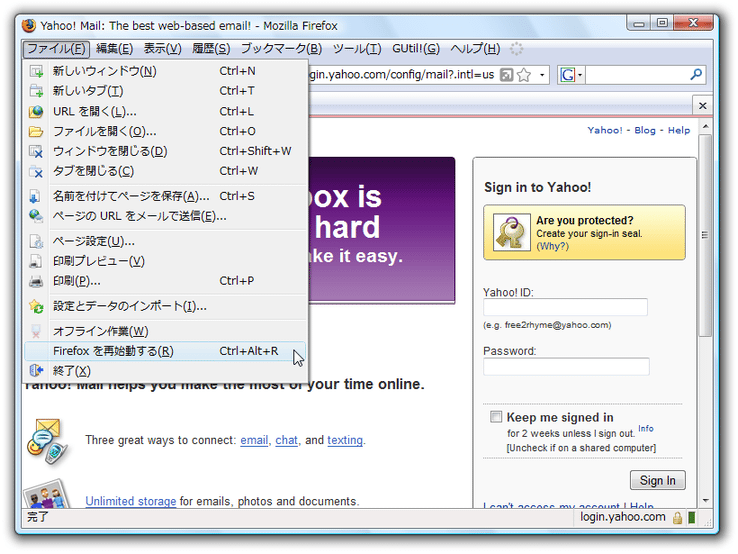Click the email envelope illustration icon
738x554 pixels.
pyautogui.click(x=46, y=439)
